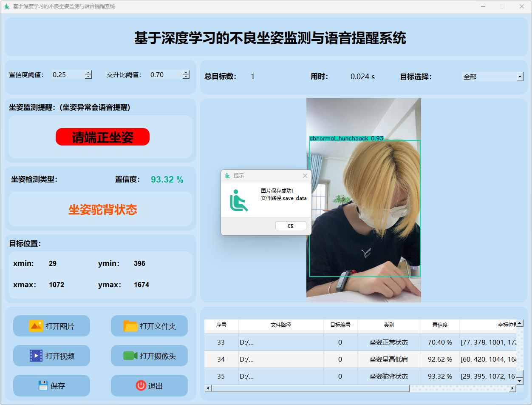Click the horizontal scrollbar right arrow
532x405 pixels.
[512, 388]
